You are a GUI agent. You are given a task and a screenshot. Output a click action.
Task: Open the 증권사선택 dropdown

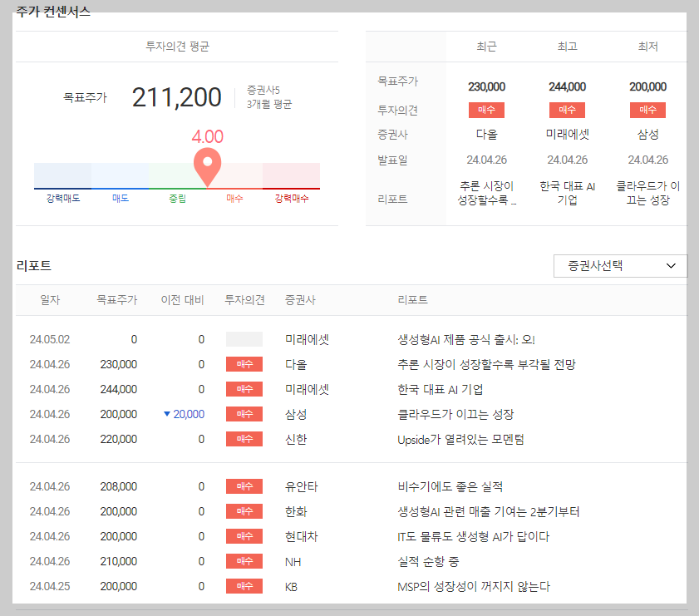pyautogui.click(x=620, y=266)
